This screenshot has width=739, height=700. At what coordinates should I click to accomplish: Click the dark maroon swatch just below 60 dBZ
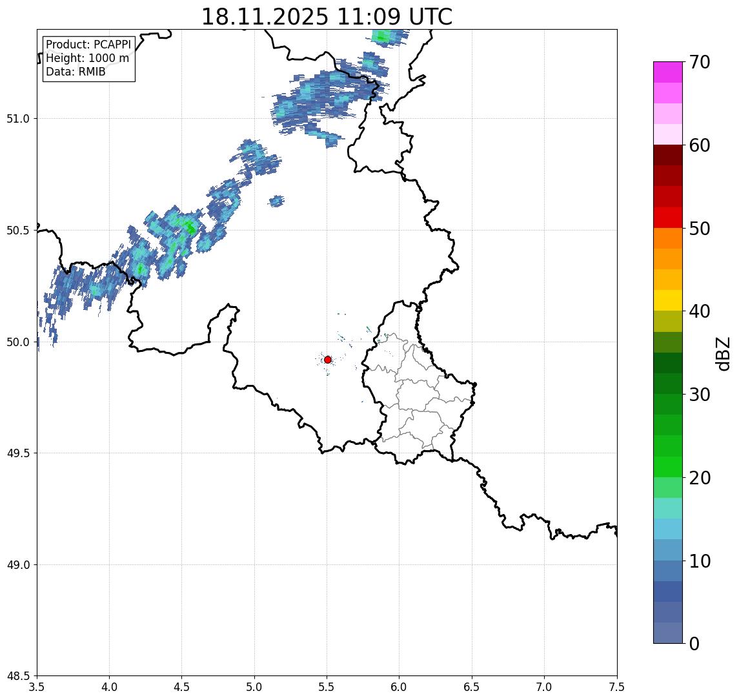coord(668,155)
